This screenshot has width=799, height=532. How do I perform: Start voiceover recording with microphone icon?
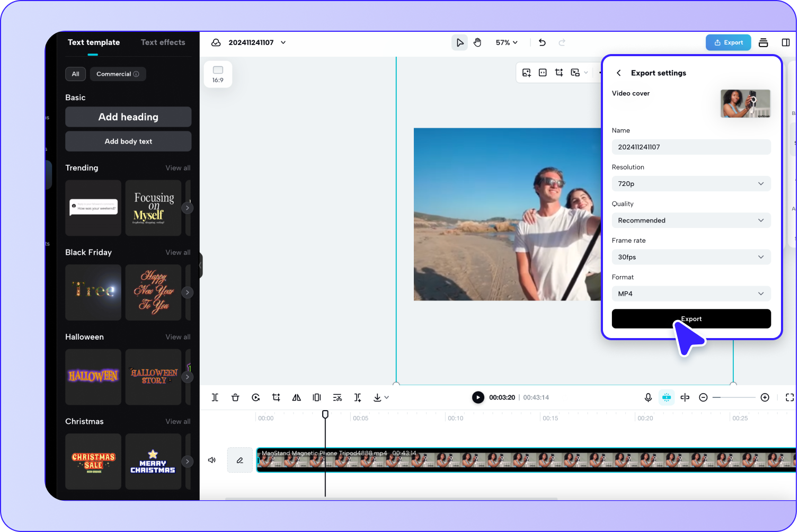(x=648, y=397)
